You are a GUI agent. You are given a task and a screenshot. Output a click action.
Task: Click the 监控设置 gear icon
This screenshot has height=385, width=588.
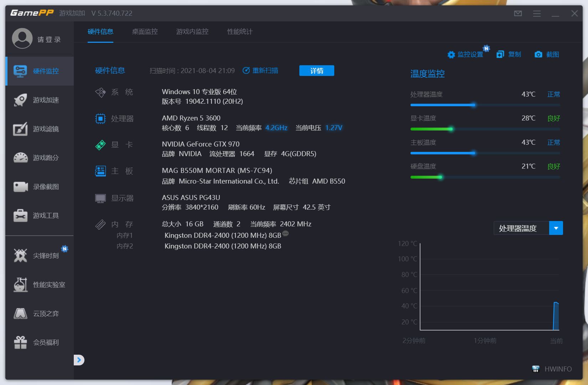[451, 55]
